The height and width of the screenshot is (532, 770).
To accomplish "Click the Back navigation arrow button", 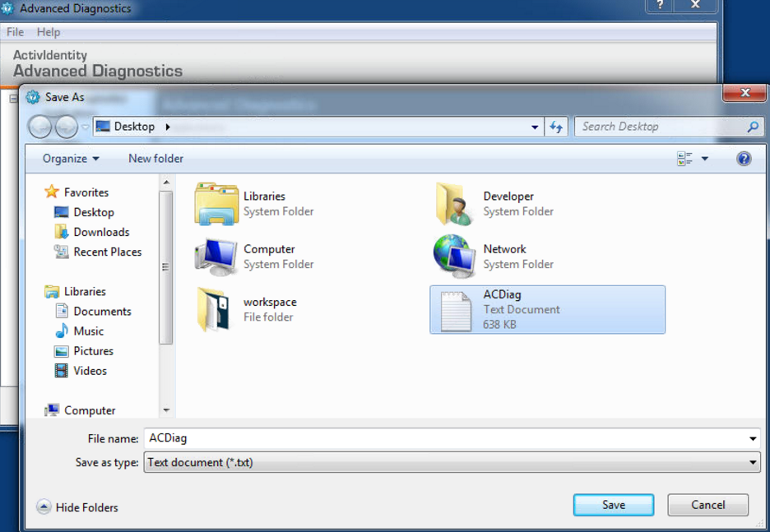I will (x=39, y=127).
